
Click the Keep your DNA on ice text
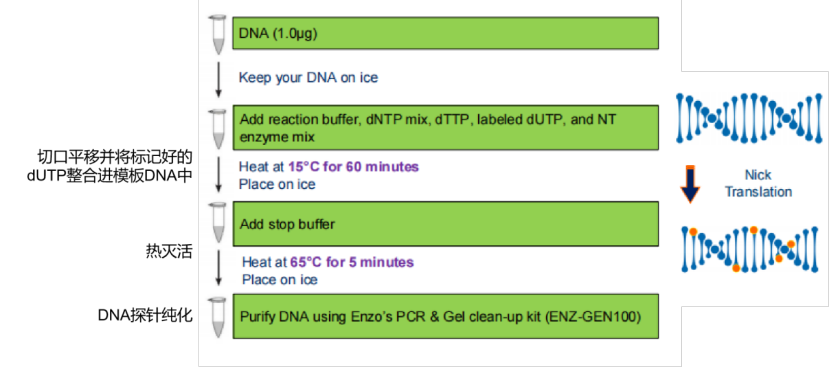pos(308,78)
